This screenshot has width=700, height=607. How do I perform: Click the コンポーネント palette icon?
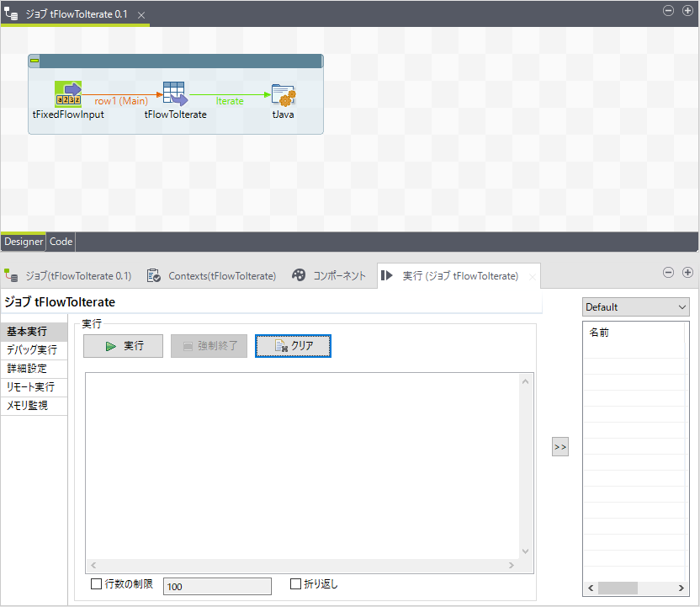(299, 275)
